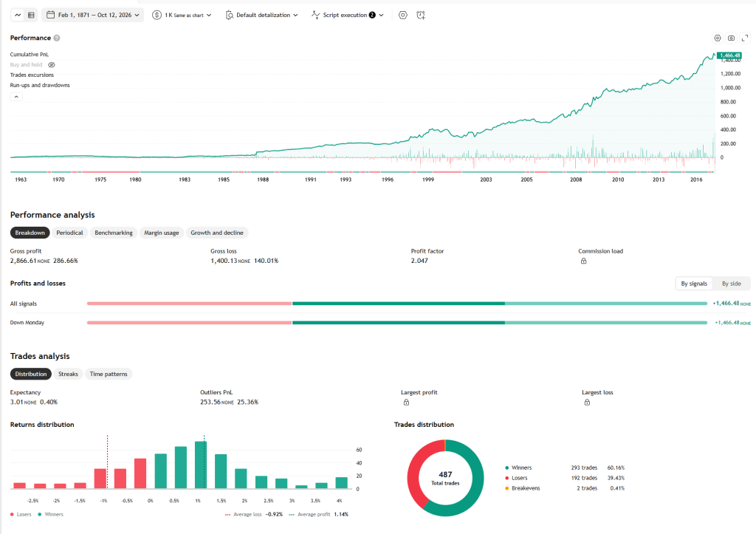Toggle the Run-ups and drawdowns series
Viewport: 756px width, 534px height.
click(x=40, y=85)
